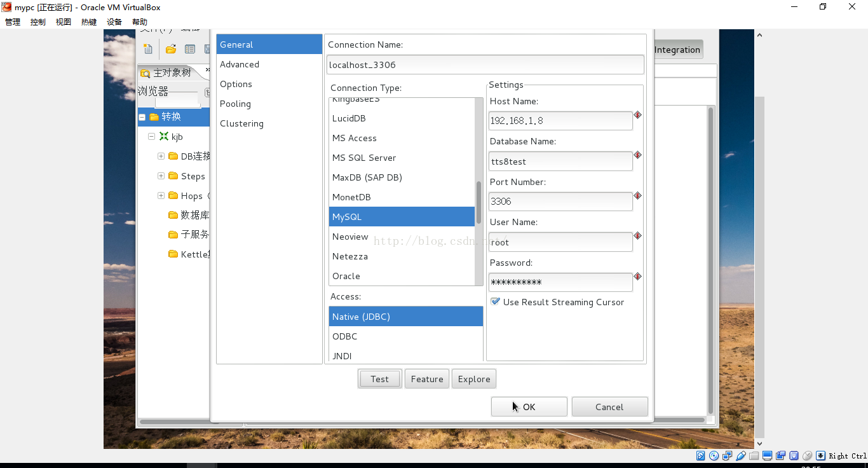The height and width of the screenshot is (468, 868).
Task: Click VirtualBox hard disk activity icon in status bar
Action: coord(701,455)
